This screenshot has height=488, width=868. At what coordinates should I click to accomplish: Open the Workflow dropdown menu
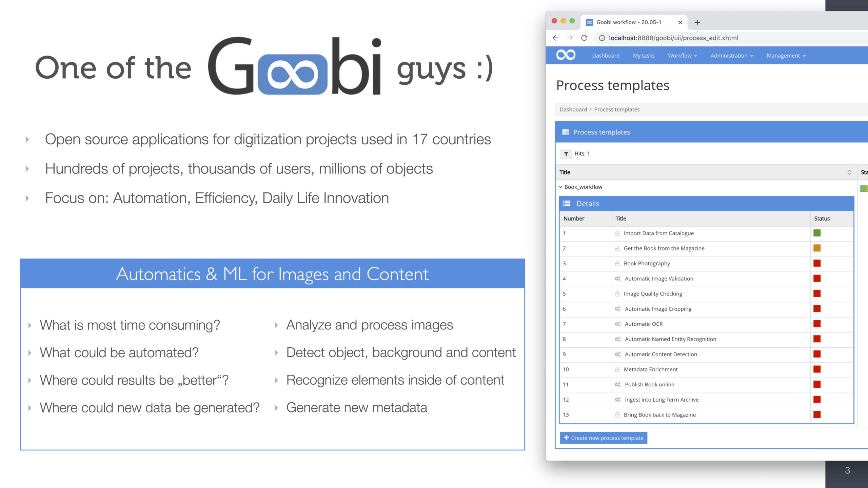682,56
